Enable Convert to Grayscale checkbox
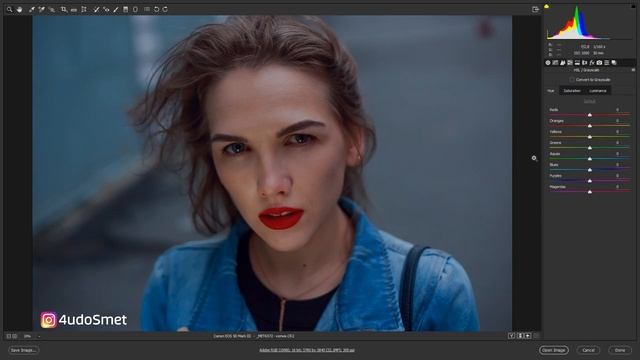Viewport: 640px width, 360px height. [x=572, y=80]
